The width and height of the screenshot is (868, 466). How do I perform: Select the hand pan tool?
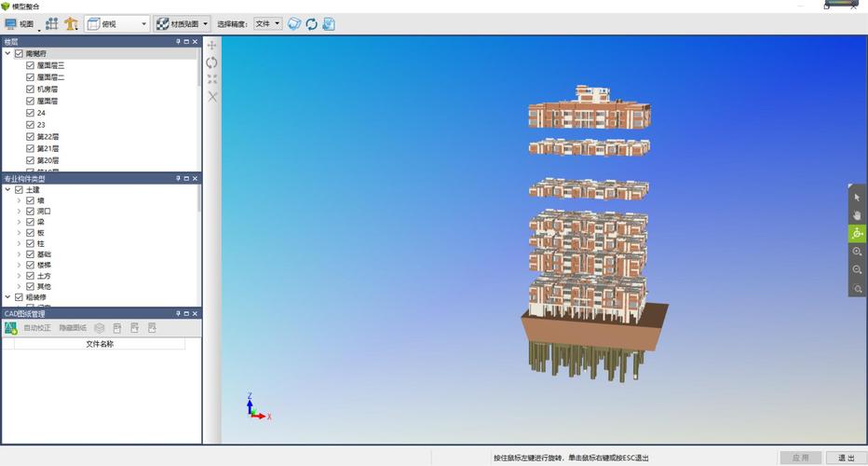tap(857, 215)
